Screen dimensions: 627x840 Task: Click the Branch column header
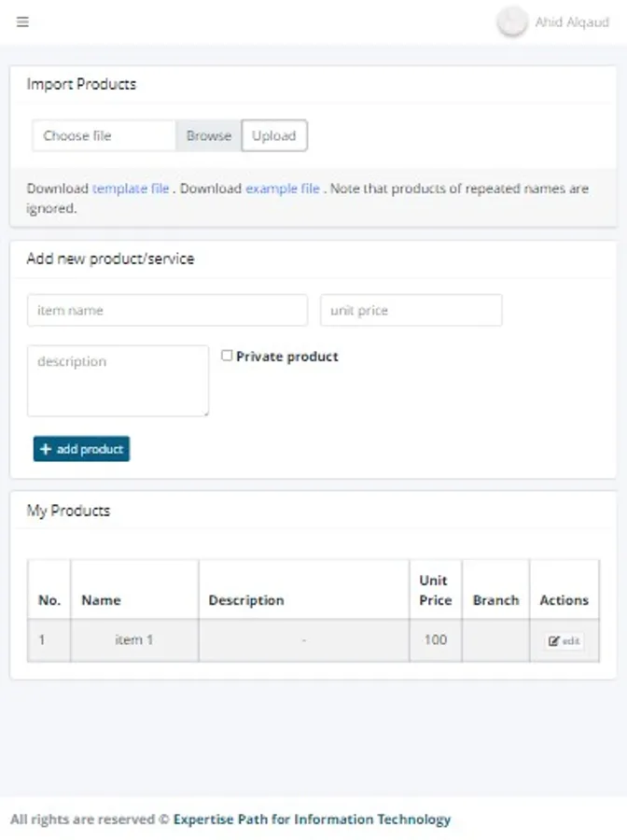click(495, 600)
